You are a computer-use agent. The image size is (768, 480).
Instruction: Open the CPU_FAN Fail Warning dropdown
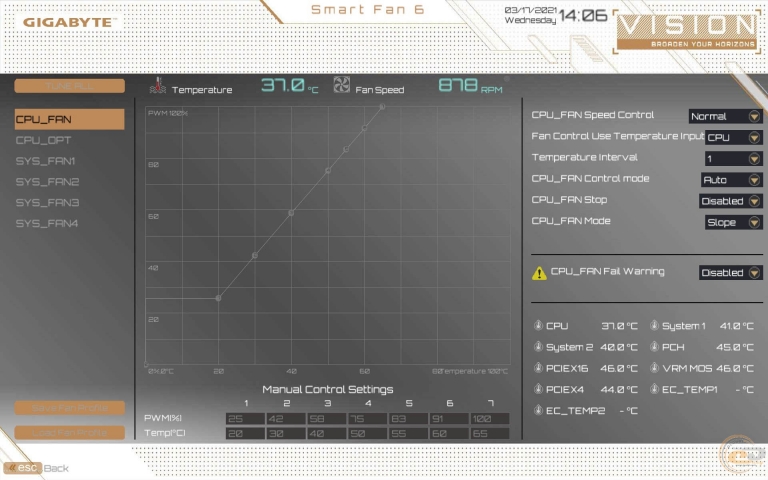click(730, 272)
